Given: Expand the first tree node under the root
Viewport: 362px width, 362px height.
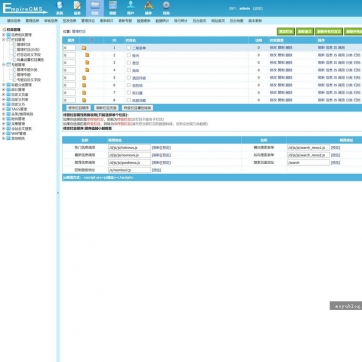Looking at the screenshot, I should [4, 34].
